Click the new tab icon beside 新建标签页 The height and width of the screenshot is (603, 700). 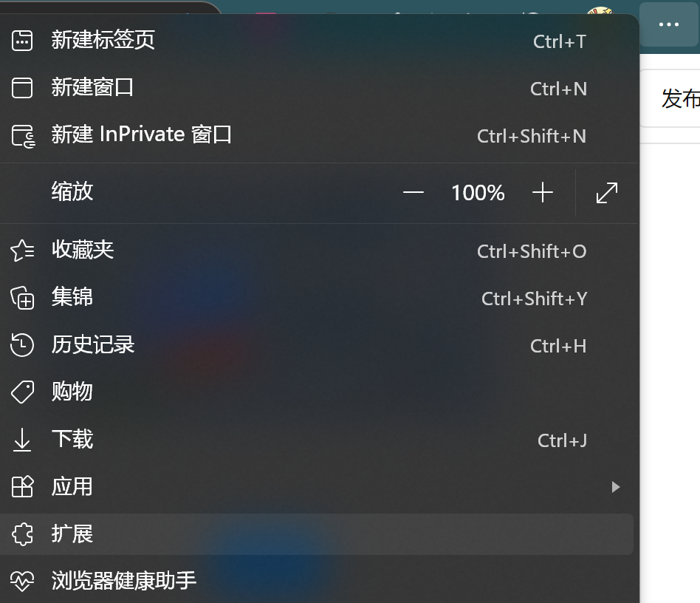[x=22, y=41]
